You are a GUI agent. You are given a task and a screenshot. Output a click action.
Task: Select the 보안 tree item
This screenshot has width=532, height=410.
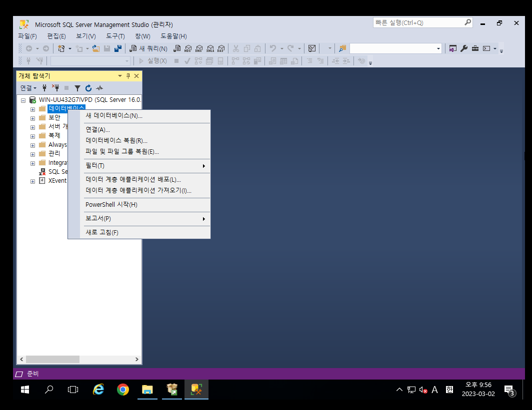point(54,117)
